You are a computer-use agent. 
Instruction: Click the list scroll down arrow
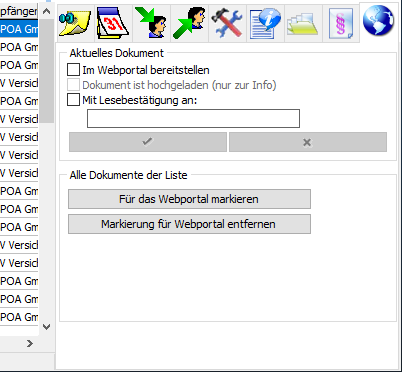[x=47, y=327]
